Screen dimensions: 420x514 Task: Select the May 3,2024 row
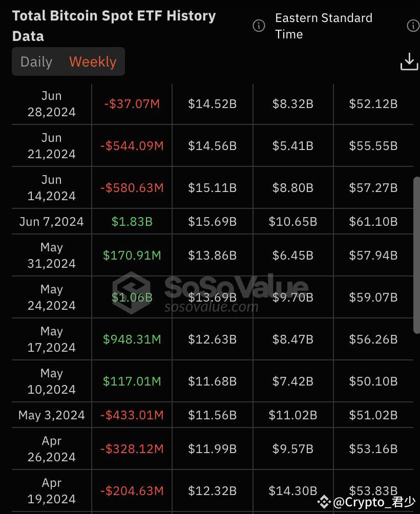pos(51,415)
